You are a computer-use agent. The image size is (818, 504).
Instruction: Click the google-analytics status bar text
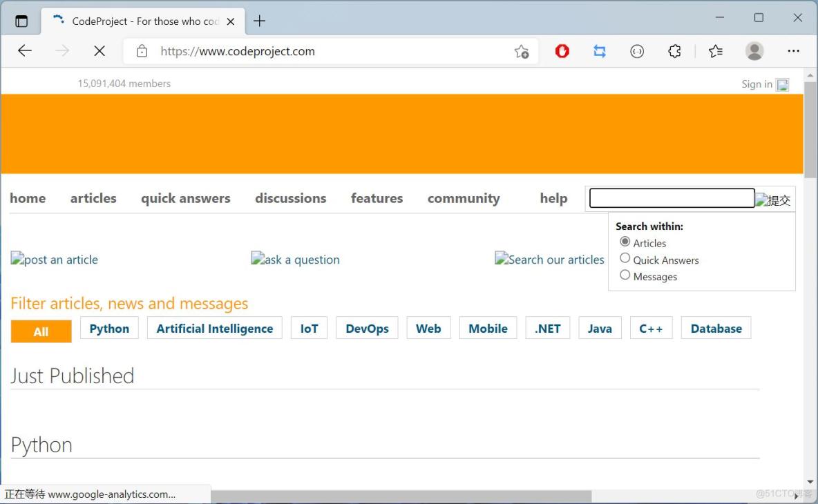click(x=90, y=494)
